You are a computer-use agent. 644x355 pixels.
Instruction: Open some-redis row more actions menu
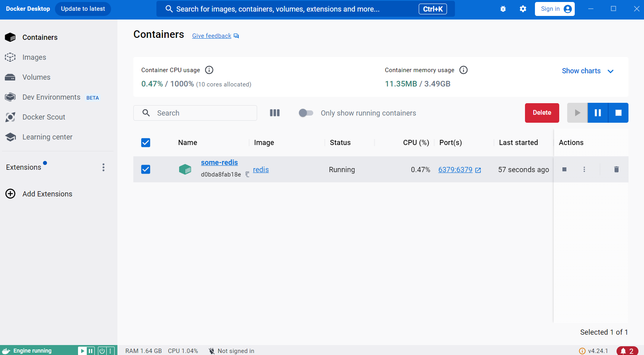coord(584,169)
